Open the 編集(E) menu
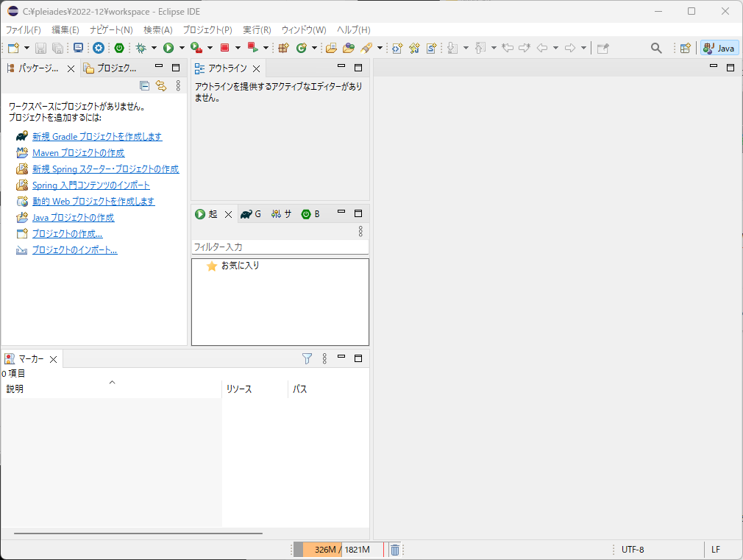 click(x=65, y=30)
